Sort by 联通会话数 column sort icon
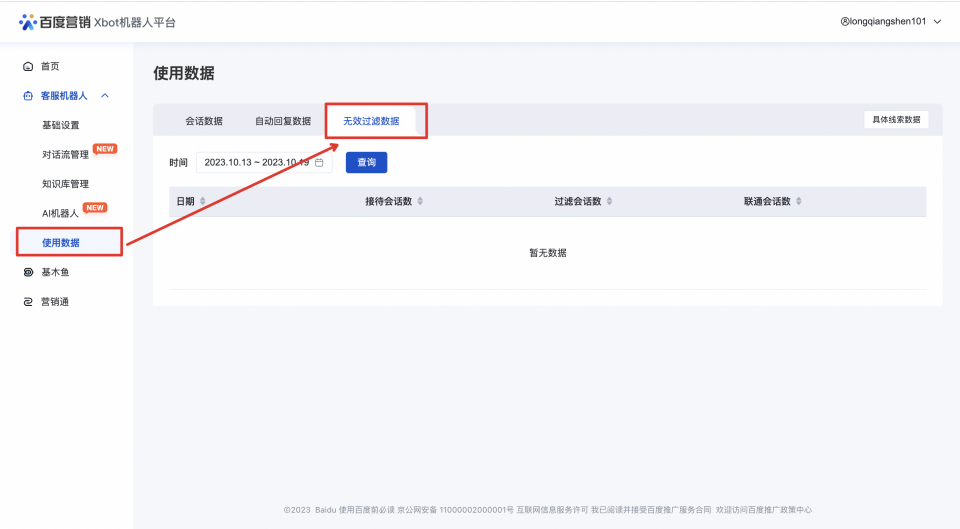Screen dimensions: 960x529 click(798, 201)
